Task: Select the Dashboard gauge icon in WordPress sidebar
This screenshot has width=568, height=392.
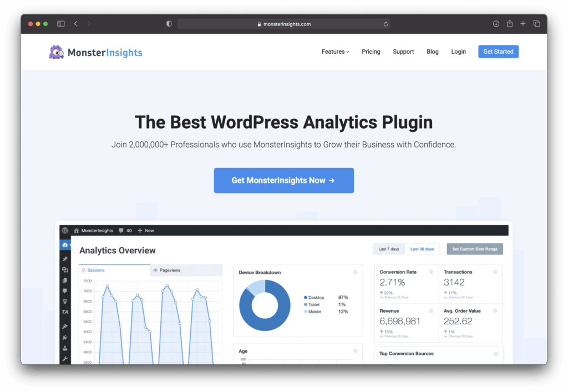Action: pyautogui.click(x=65, y=245)
